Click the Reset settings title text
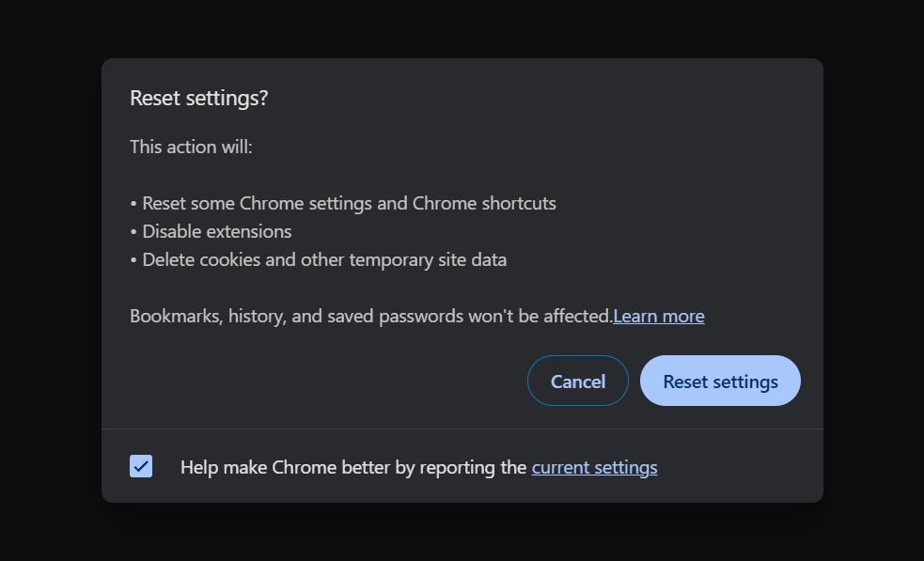This screenshot has width=924, height=561. tap(198, 97)
